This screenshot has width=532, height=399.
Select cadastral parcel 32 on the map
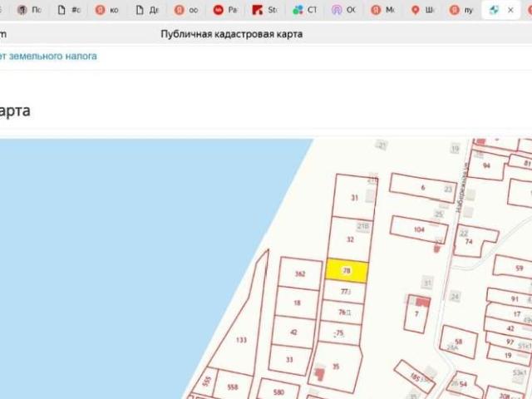[x=350, y=239]
